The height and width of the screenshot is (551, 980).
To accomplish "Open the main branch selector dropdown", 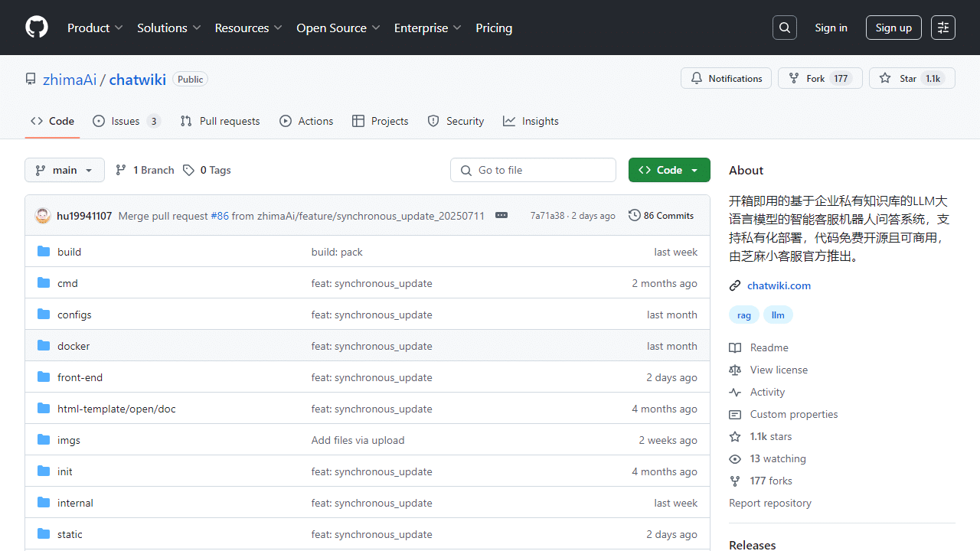I will 65,170.
